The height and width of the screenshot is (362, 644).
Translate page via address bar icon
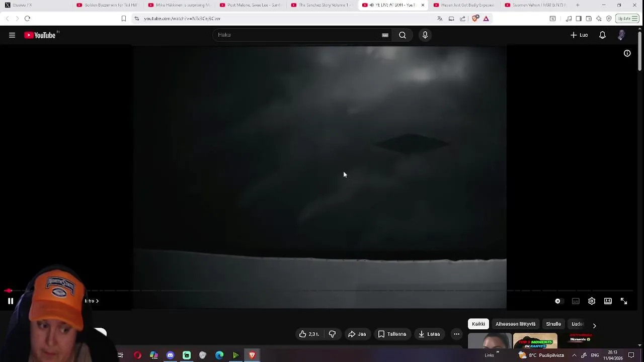point(440,19)
